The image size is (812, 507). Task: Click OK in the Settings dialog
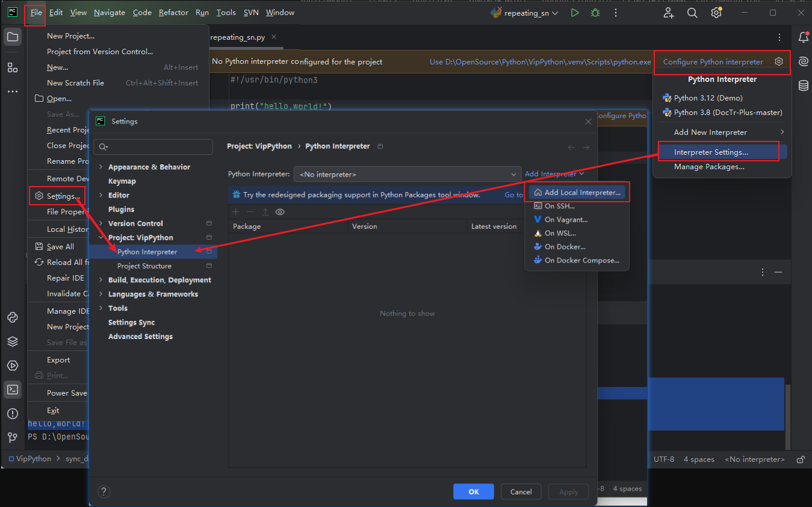click(x=474, y=491)
